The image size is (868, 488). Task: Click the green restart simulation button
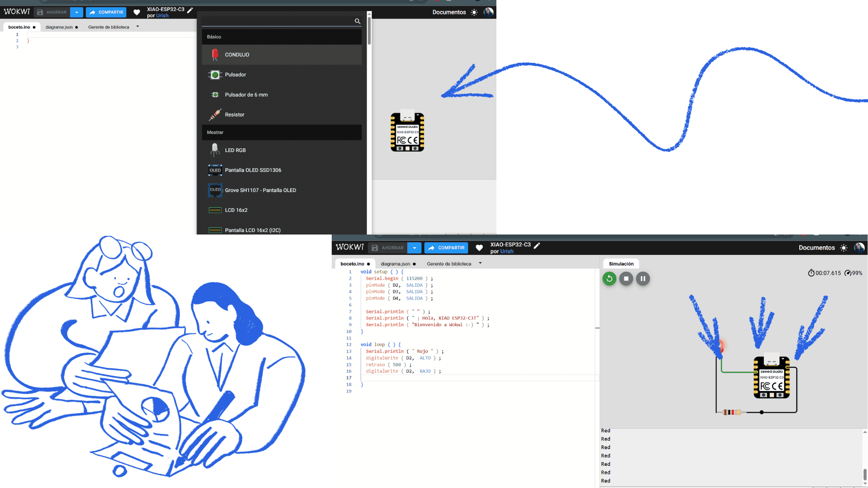coord(609,279)
